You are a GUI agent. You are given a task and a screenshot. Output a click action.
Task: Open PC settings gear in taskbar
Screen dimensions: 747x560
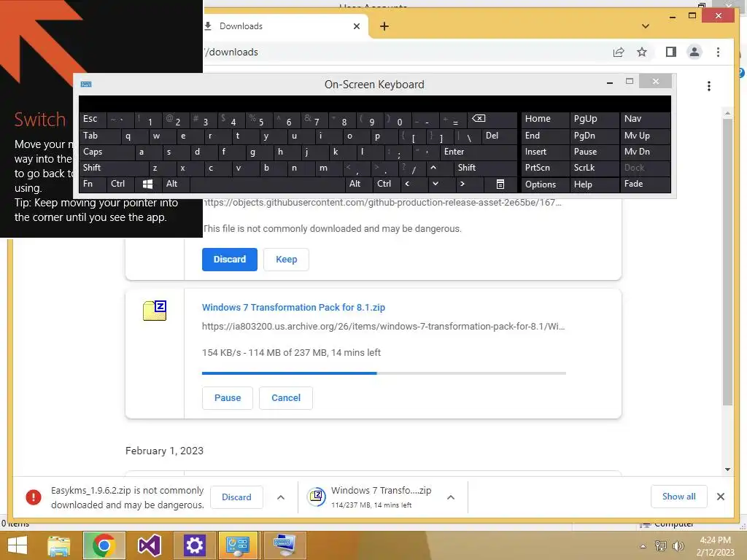(194, 545)
